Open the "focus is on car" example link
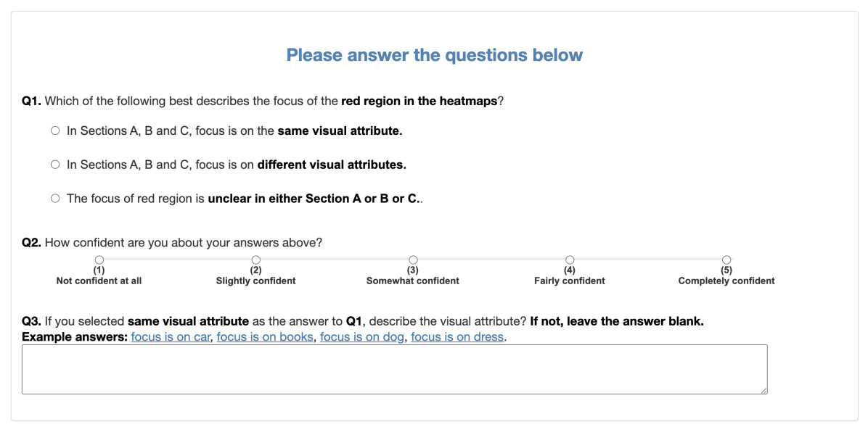Image resolution: width=868 pixels, height=427 pixels. point(171,337)
